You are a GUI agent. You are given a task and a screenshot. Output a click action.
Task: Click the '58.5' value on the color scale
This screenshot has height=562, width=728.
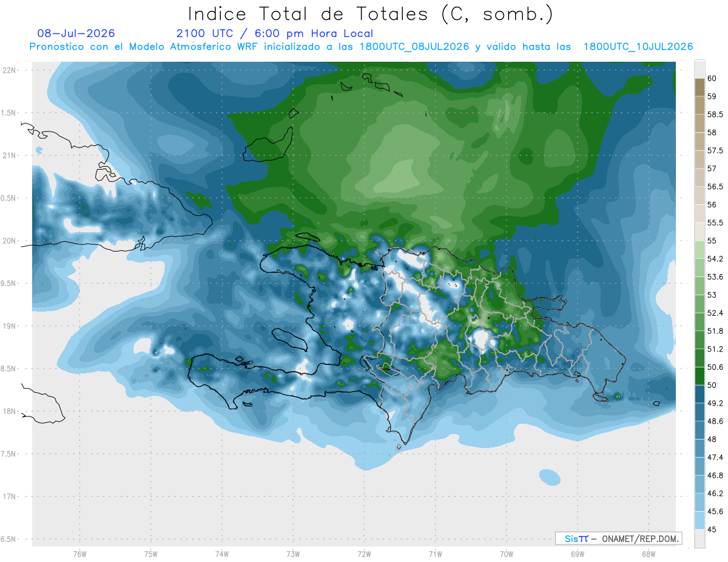[715, 114]
